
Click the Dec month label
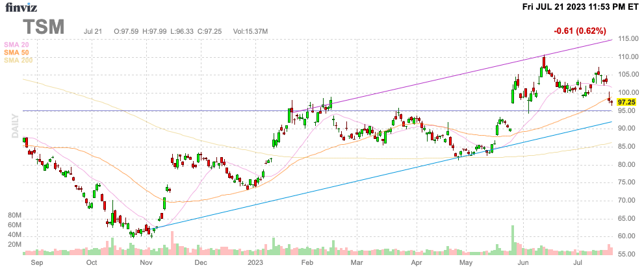(x=200, y=262)
